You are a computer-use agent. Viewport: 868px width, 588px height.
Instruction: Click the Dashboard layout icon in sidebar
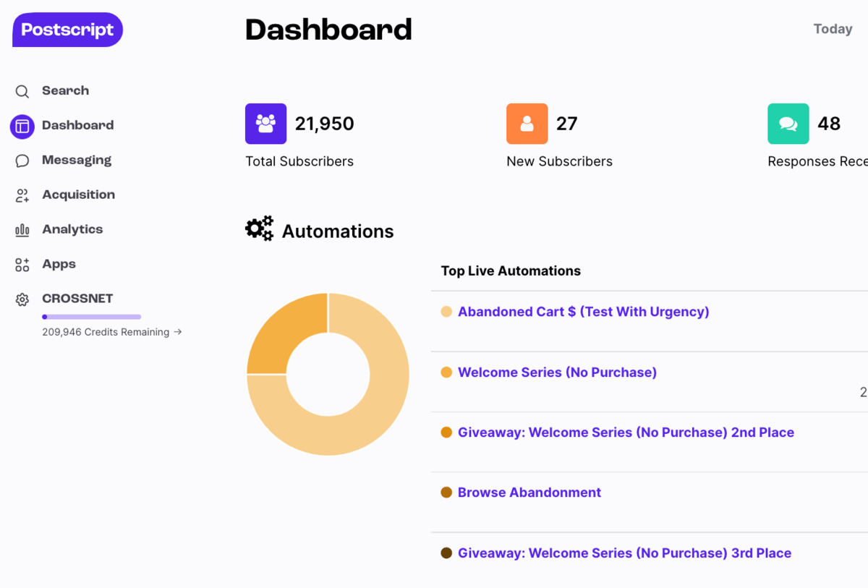[22, 126]
